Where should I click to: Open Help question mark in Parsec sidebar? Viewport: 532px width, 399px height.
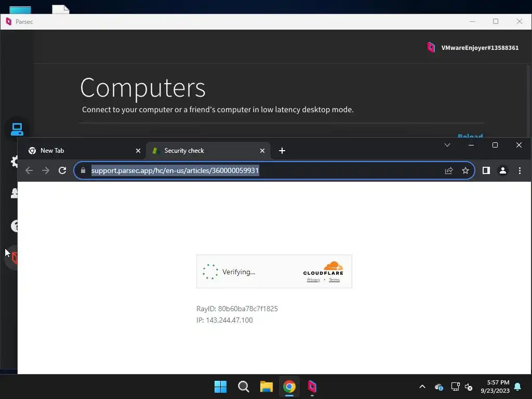(14, 225)
